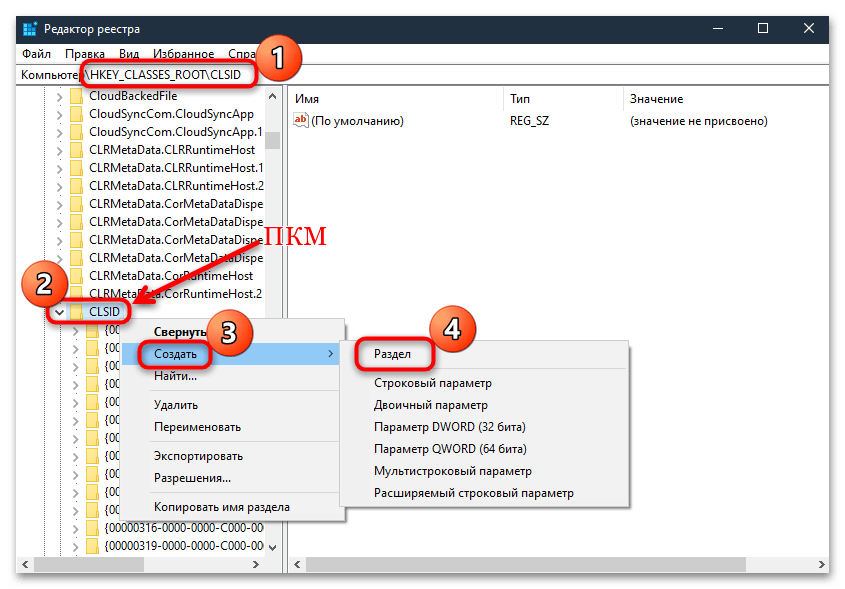Select the CLSID tree item
This screenshot has width=845, height=589.
point(105,312)
